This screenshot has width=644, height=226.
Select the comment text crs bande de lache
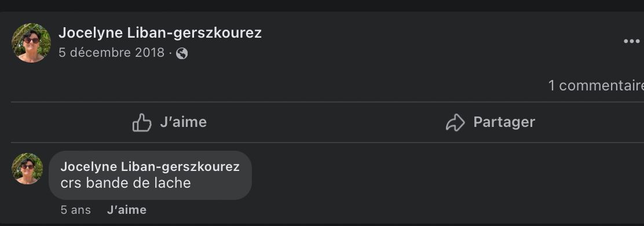click(126, 183)
